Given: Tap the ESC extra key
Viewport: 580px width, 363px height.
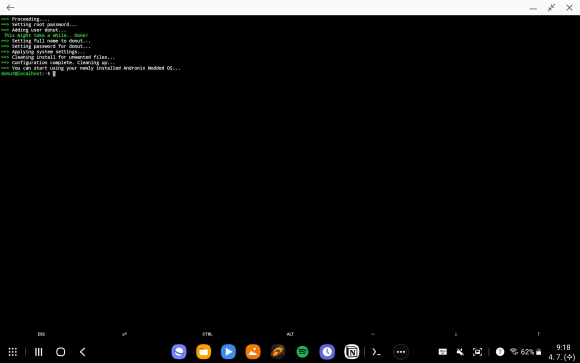Looking at the screenshot, I should pos(41,334).
